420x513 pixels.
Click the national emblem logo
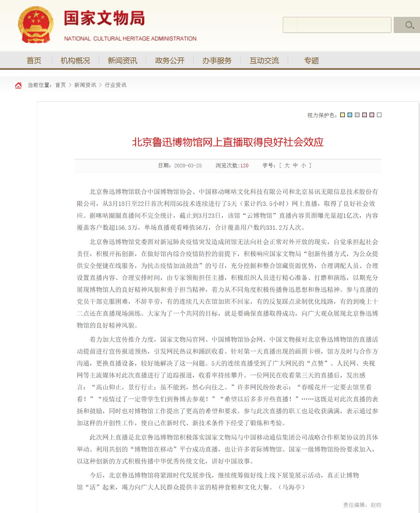click(36, 25)
